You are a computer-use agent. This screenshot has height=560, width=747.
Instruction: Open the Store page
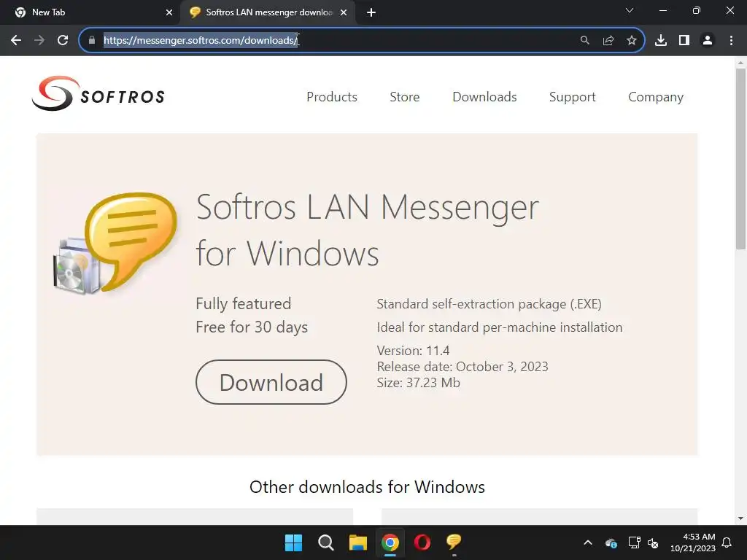click(404, 97)
